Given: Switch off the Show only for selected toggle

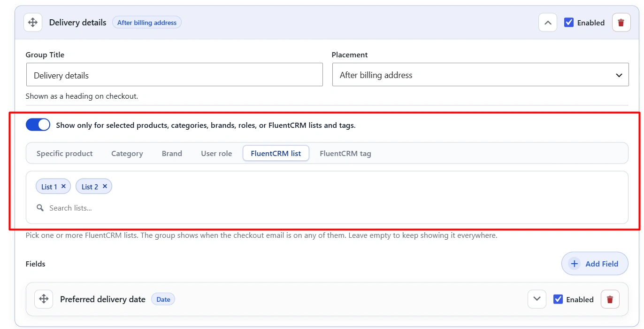Looking at the screenshot, I should tap(38, 125).
